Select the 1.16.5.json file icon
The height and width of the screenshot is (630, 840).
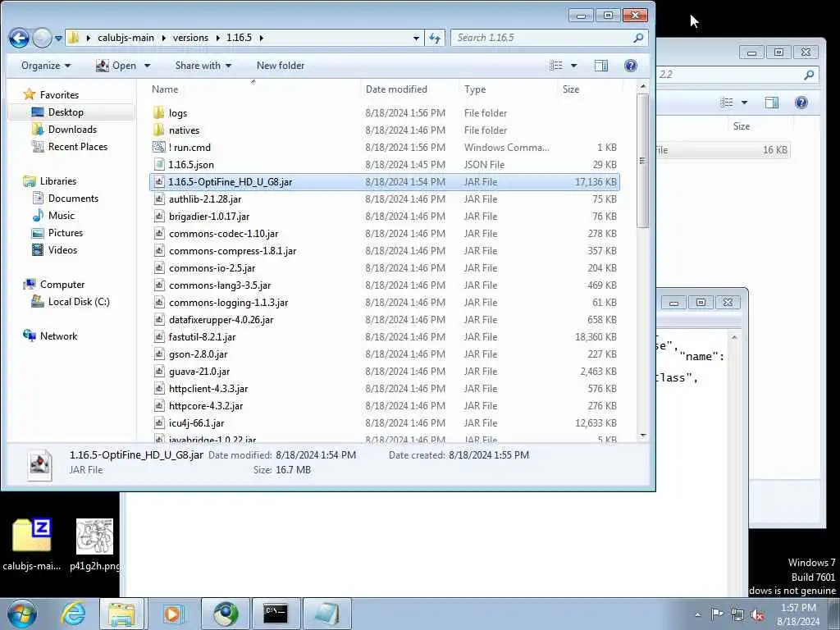pos(158,164)
